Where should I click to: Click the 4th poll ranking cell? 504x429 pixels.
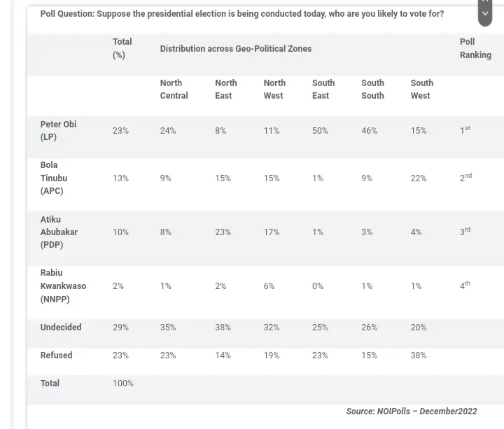point(465,286)
